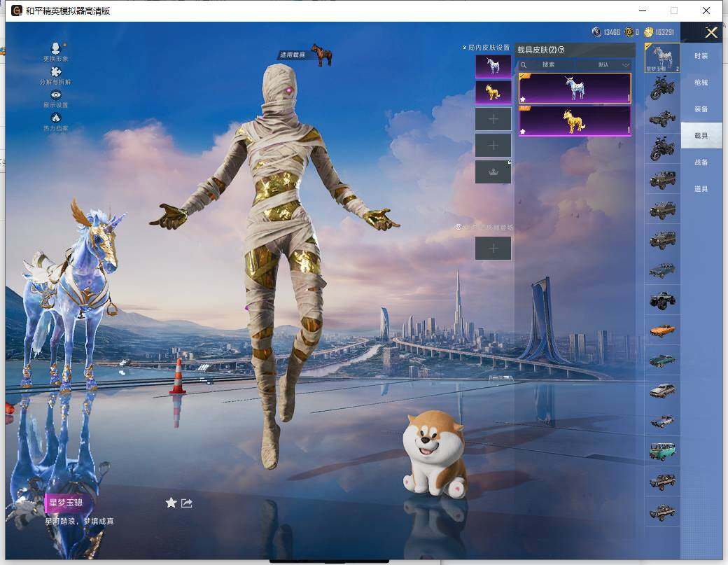Viewport: 728px width, 565px height.
Task: Switch to the 装备 tab
Action: point(701,109)
